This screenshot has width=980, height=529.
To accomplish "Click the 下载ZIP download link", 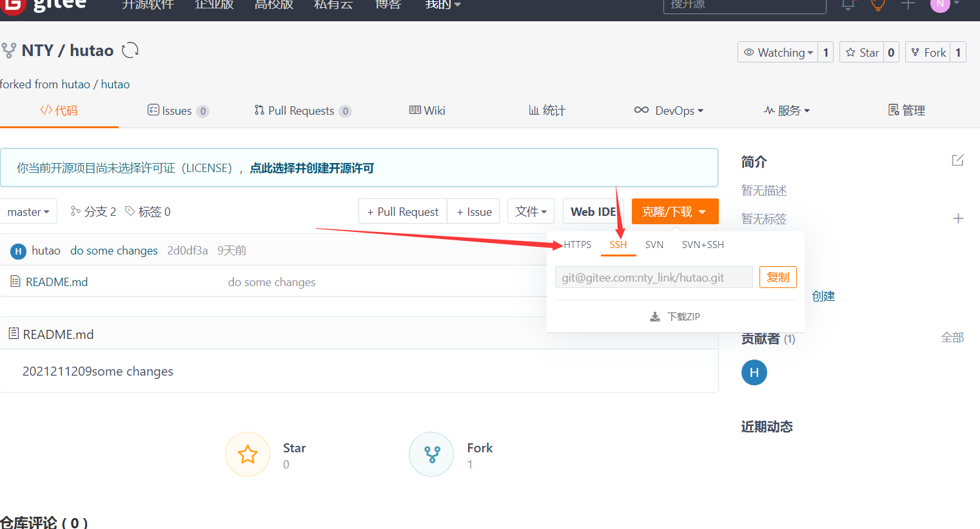I will click(x=675, y=316).
